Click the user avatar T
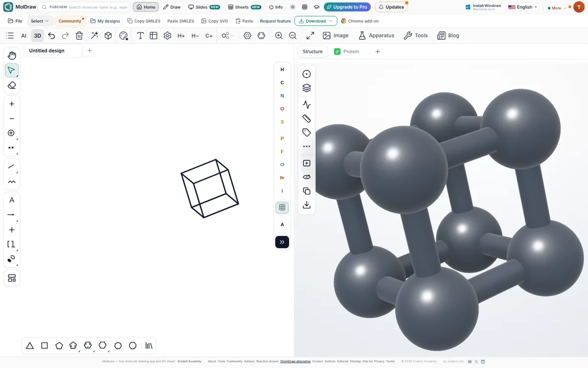The height and width of the screenshot is (368, 588). tap(579, 7)
